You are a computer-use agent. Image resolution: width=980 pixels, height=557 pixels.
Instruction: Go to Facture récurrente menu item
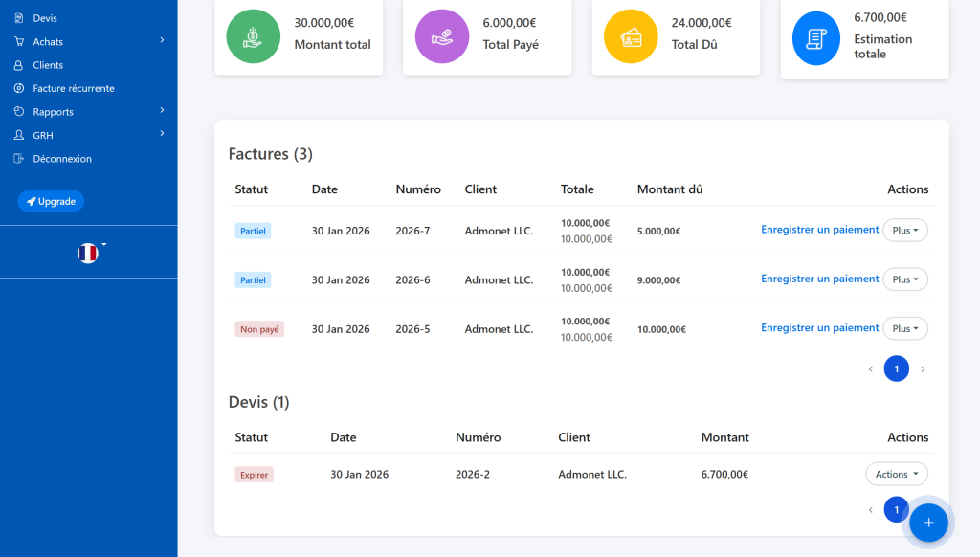(73, 88)
